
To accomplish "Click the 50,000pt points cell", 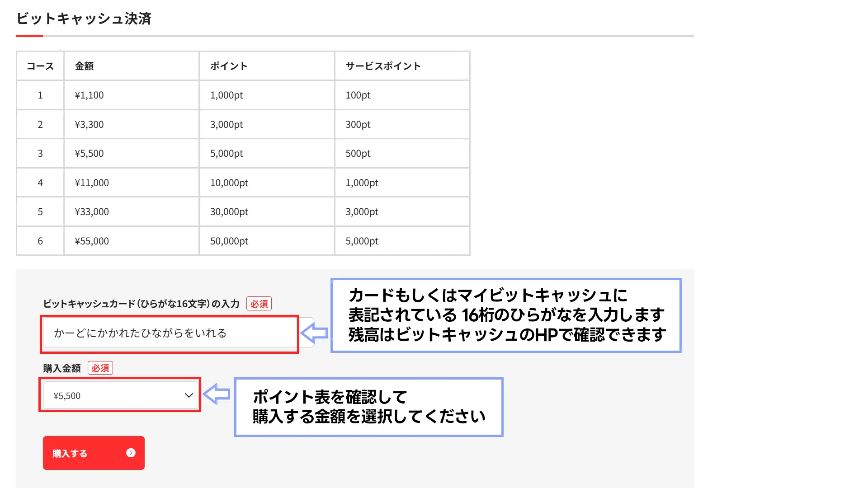I will (x=267, y=241).
